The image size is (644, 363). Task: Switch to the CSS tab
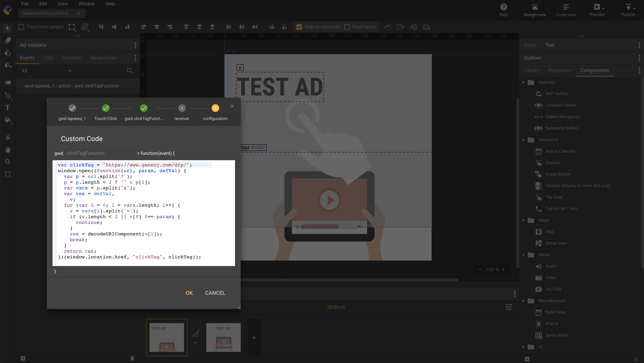click(48, 57)
